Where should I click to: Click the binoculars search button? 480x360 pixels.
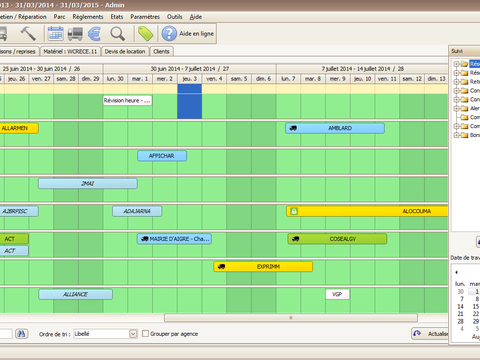[x=21, y=334]
